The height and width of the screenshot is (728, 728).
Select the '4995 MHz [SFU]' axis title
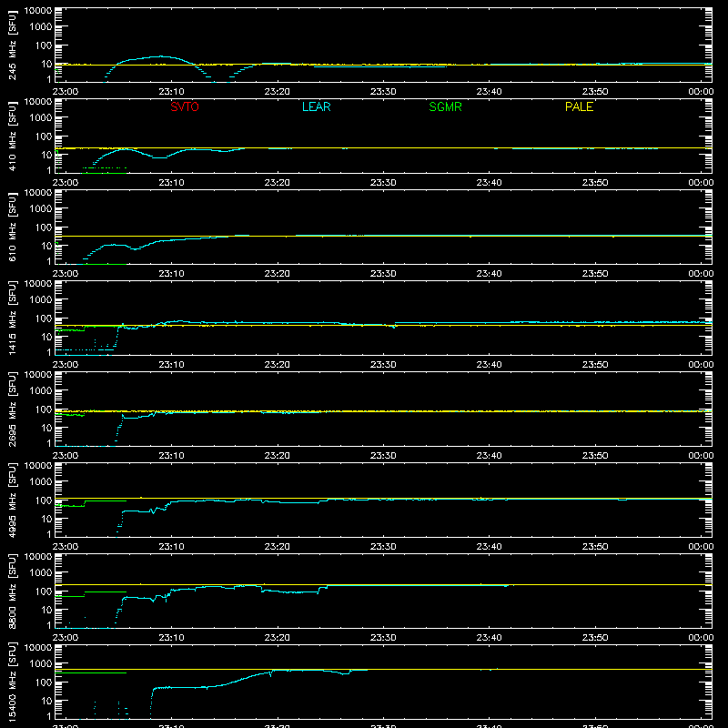pyautogui.click(x=13, y=500)
